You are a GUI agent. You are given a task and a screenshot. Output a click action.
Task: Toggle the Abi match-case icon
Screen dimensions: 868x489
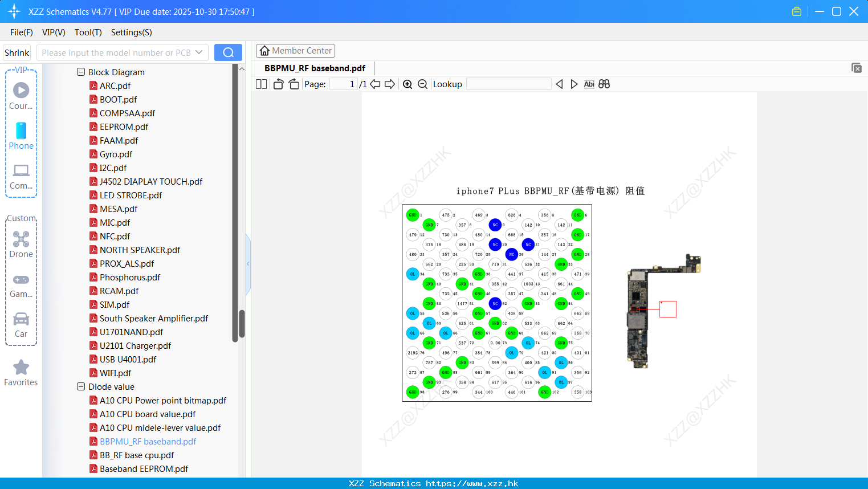pos(589,84)
